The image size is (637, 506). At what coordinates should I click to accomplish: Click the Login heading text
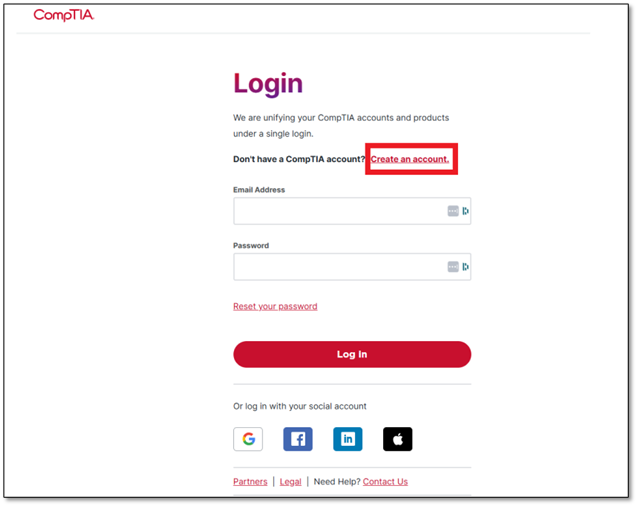pos(268,84)
